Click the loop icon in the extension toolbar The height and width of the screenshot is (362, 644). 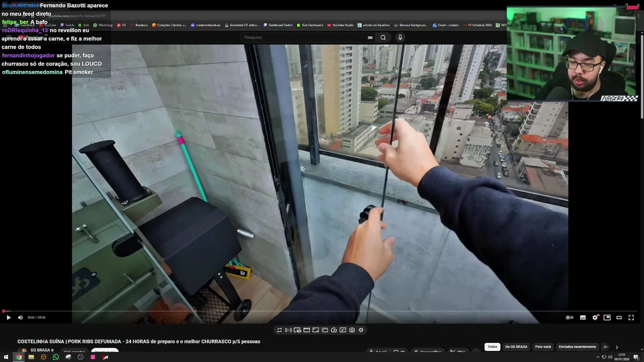(279, 330)
